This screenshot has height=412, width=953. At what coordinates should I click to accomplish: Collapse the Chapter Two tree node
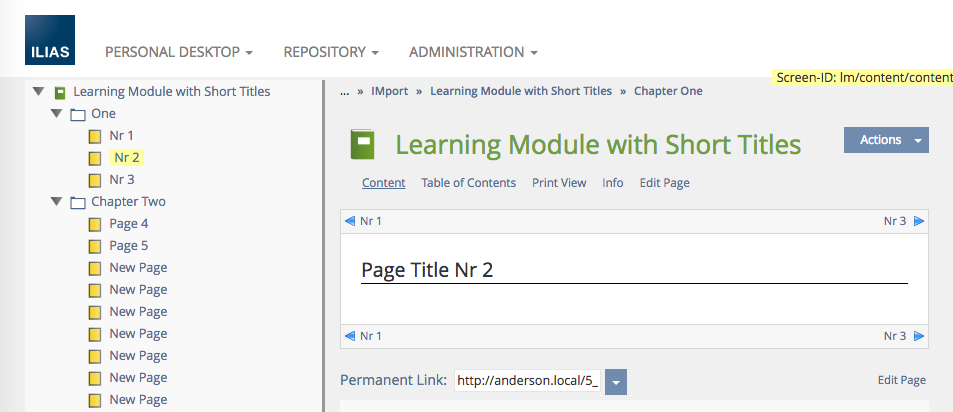56,202
